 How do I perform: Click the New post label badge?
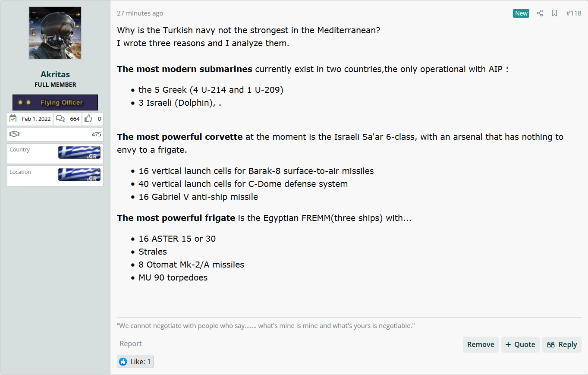tap(521, 13)
